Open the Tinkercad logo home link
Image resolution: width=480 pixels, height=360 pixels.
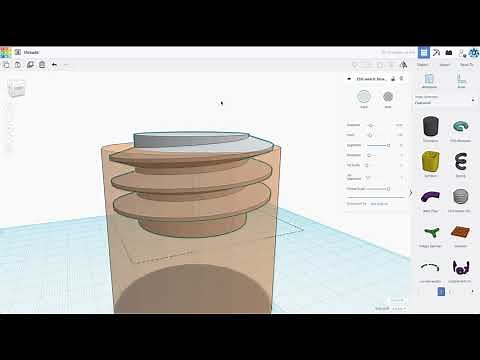(6, 52)
